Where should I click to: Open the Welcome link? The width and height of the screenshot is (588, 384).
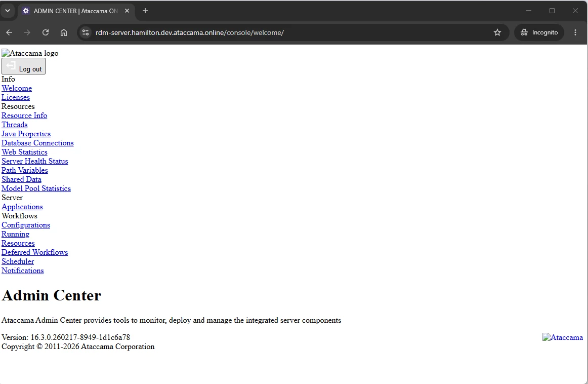click(17, 88)
